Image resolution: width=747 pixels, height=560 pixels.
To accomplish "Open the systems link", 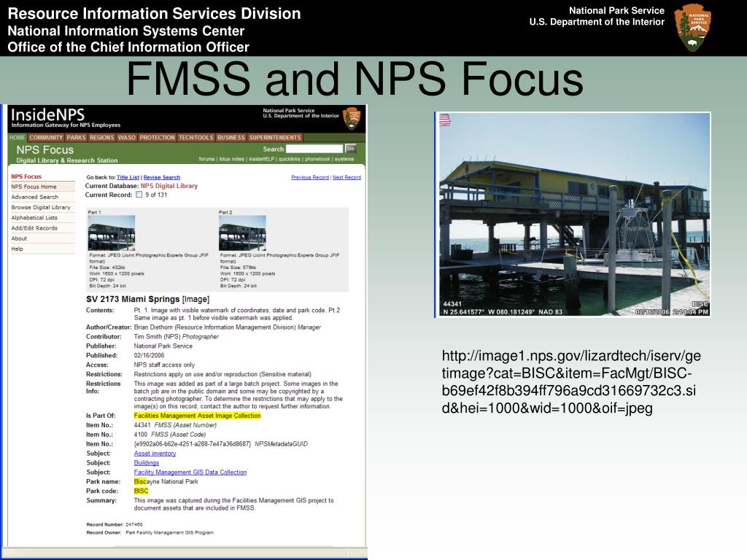I will 344,159.
